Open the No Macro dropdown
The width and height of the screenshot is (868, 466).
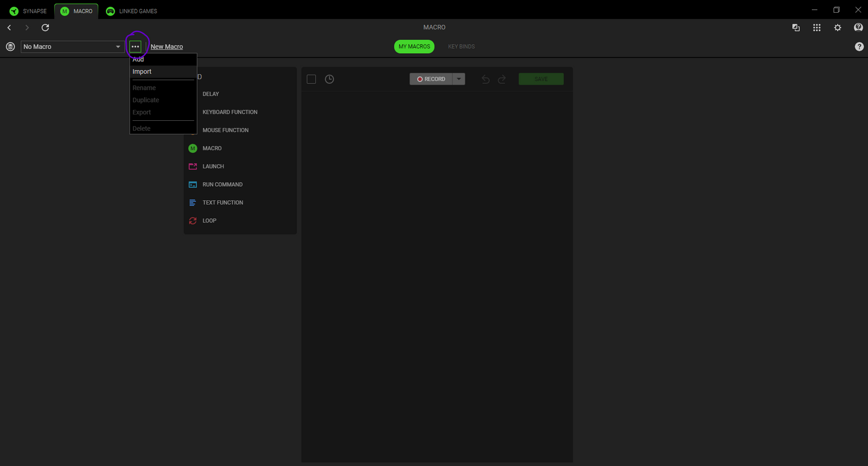pyautogui.click(x=72, y=47)
